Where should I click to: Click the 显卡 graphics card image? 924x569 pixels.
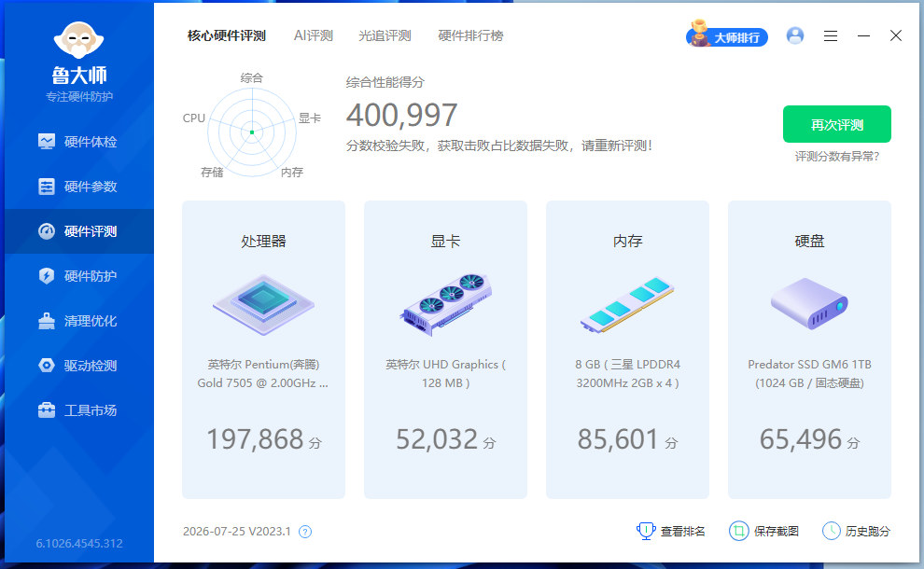click(445, 305)
